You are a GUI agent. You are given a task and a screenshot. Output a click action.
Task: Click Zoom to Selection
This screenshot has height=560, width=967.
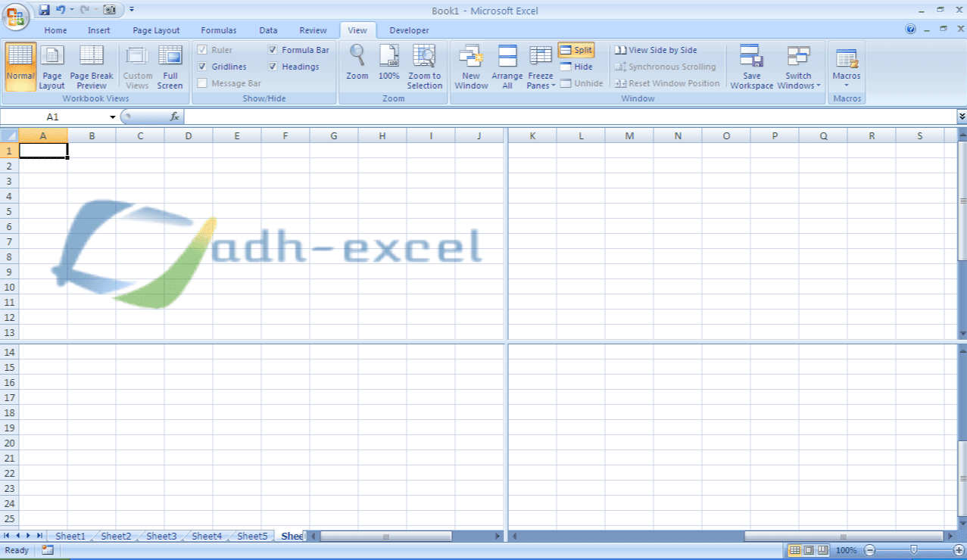[x=425, y=67]
